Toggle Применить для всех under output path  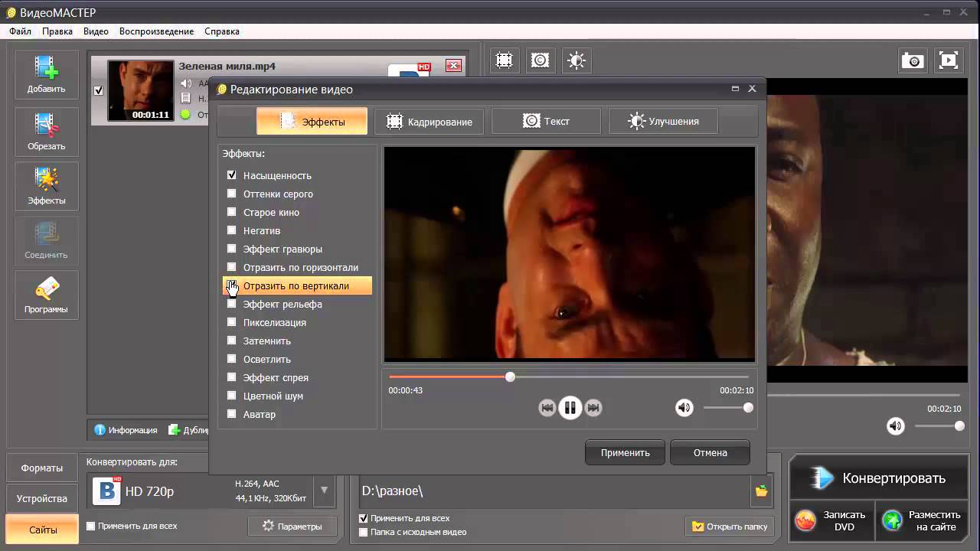[x=364, y=518]
